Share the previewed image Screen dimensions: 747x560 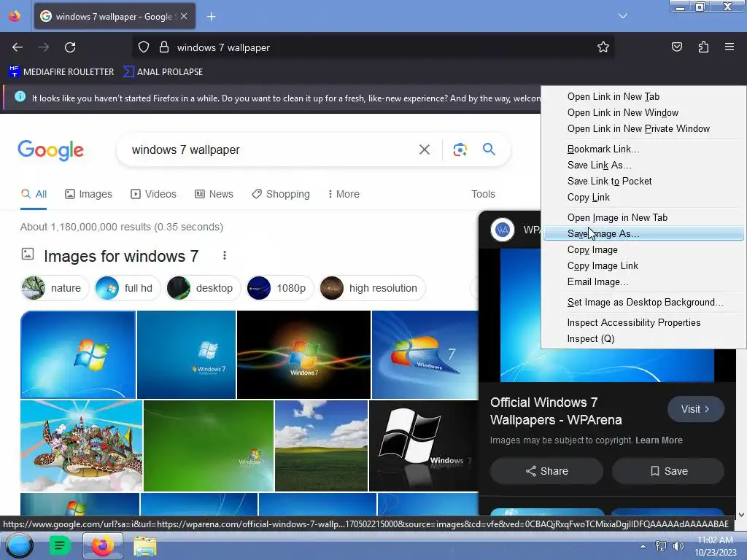[546, 471]
